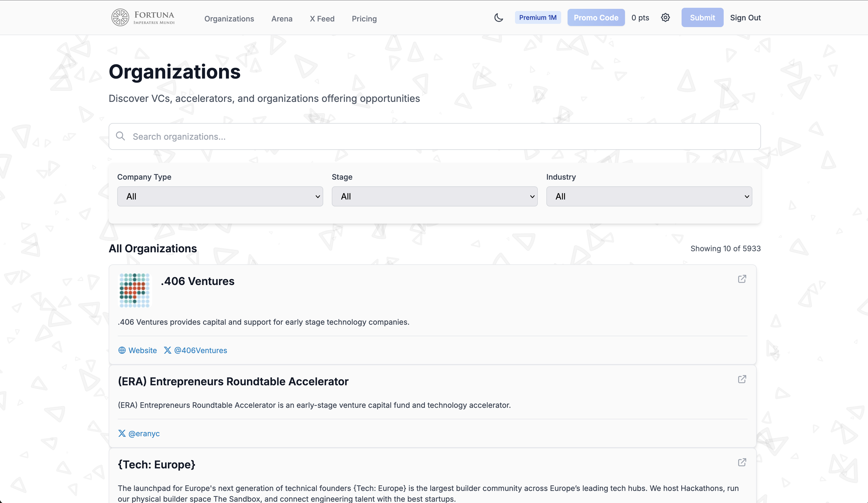Go to the Arena nav item
The width and height of the screenshot is (868, 503).
coord(282,19)
